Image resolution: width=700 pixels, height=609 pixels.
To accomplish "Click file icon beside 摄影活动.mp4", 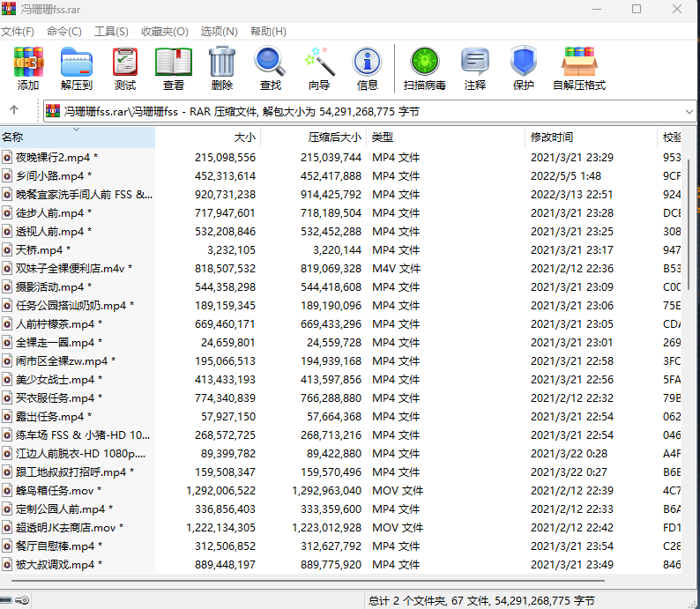I will pyautogui.click(x=7, y=287).
